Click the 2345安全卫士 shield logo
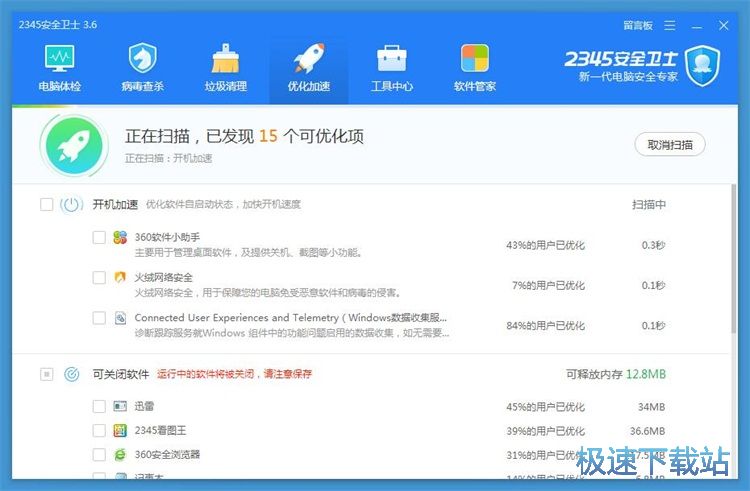The image size is (750, 491). 702,66
